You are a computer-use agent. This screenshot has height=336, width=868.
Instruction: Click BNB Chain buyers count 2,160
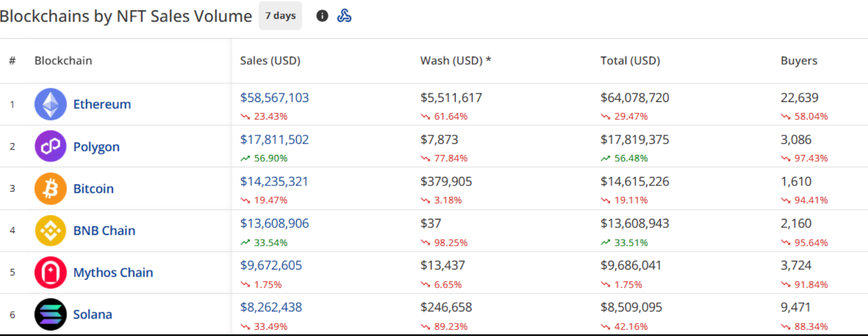click(x=796, y=224)
